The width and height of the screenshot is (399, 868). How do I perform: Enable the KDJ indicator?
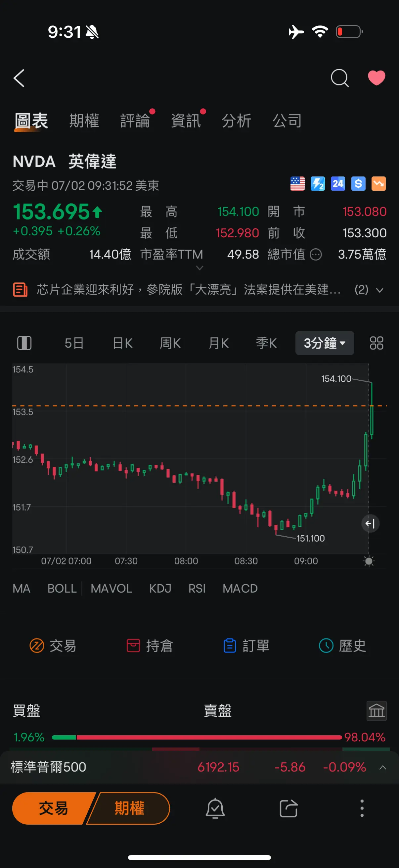click(x=160, y=588)
